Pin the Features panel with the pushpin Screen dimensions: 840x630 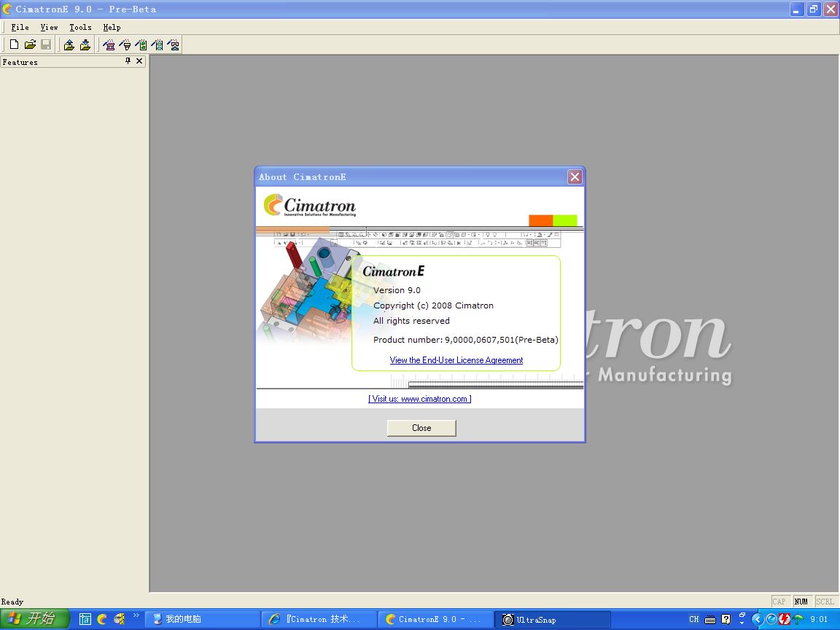[128, 61]
